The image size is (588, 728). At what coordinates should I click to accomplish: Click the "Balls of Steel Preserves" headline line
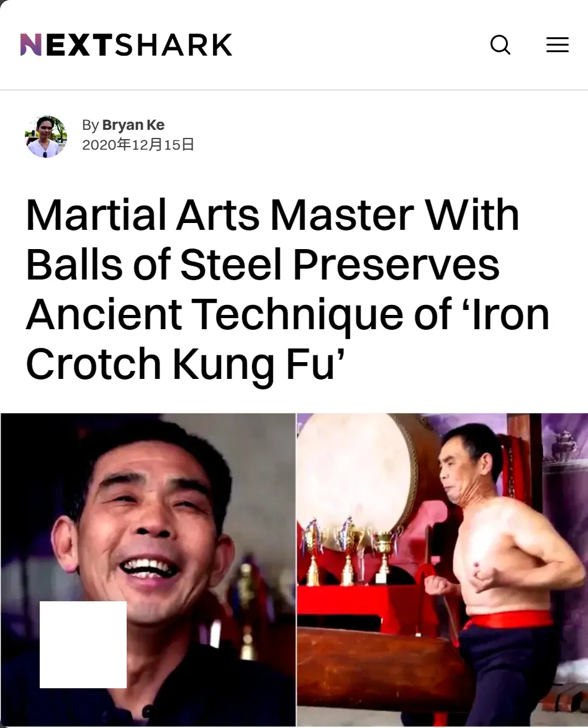263,264
